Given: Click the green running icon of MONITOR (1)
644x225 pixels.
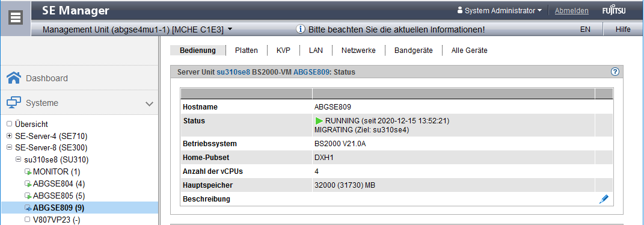Looking at the screenshot, I should coord(28,171).
